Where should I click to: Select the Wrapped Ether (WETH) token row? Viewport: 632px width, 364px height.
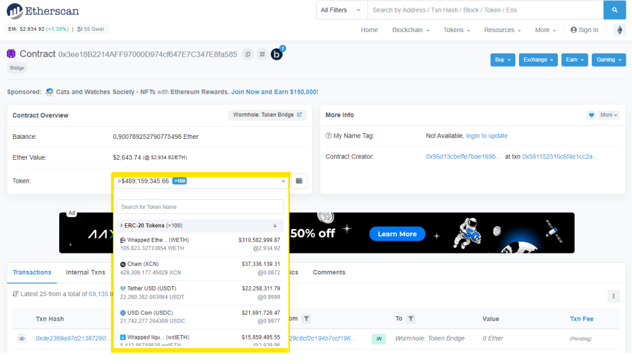200,244
